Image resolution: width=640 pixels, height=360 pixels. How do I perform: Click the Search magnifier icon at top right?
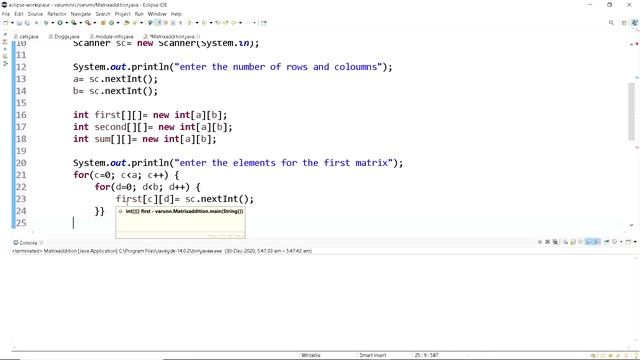(x=611, y=23)
